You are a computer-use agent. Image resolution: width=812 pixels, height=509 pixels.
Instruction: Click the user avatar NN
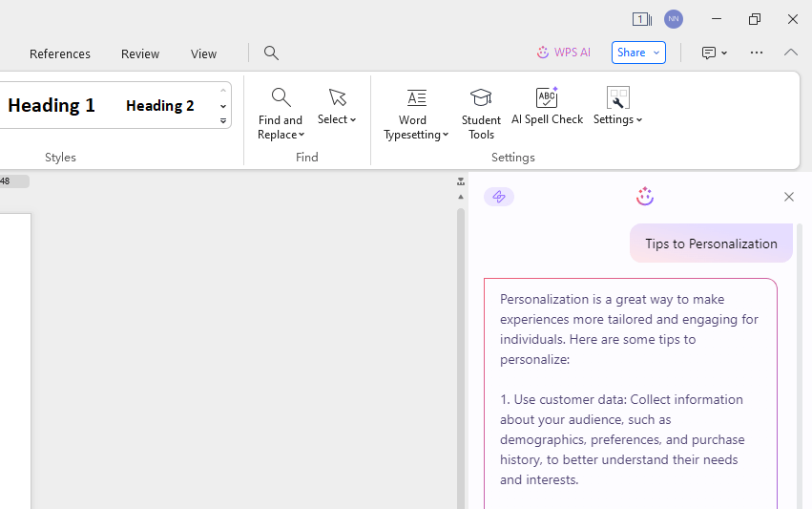pos(674,19)
